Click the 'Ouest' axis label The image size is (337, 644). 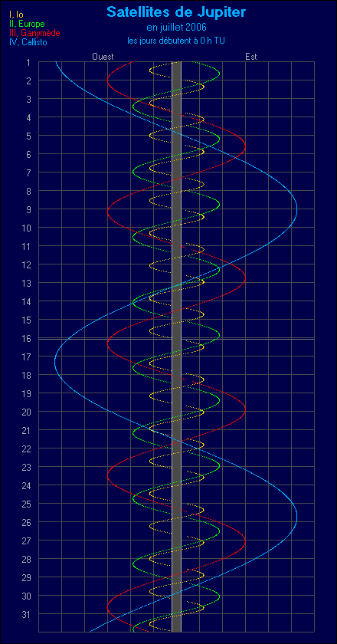[103, 57]
